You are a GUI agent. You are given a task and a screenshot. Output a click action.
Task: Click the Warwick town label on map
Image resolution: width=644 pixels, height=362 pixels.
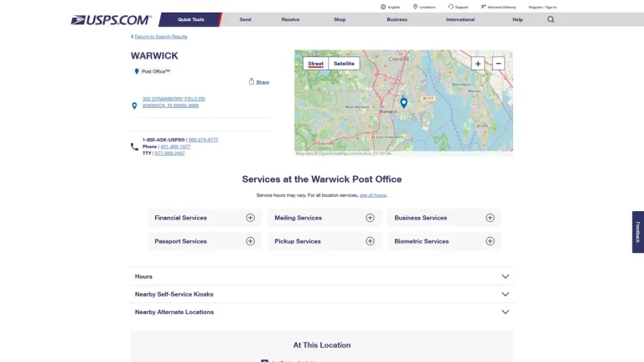tap(388, 111)
